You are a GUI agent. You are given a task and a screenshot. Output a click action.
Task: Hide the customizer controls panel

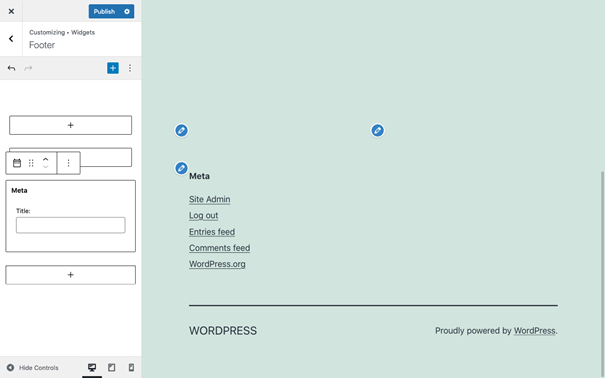click(33, 368)
